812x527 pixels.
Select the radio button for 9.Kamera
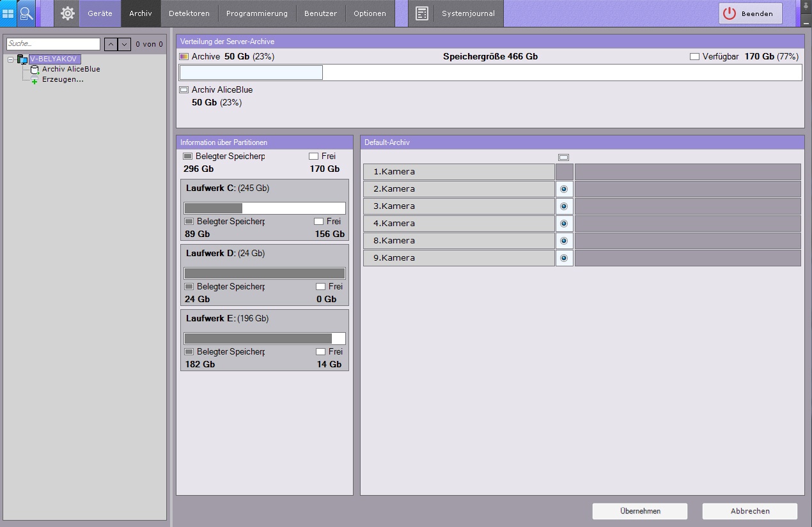564,258
